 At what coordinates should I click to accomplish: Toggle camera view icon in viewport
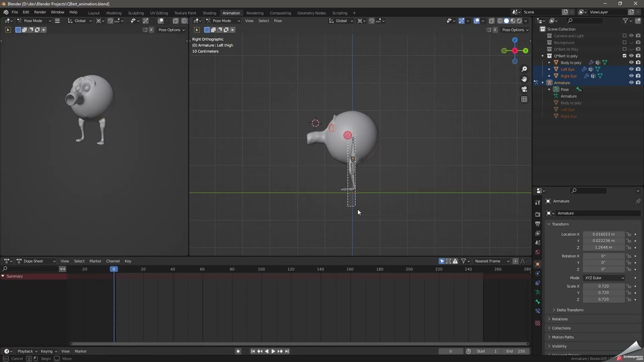[x=524, y=89]
